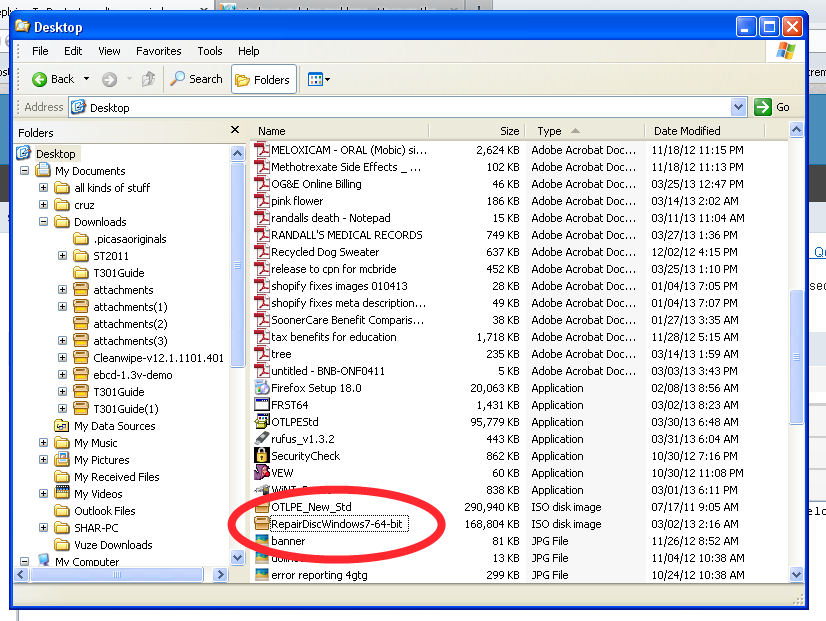
Task: Expand the ST2011 folder node
Action: (62, 255)
